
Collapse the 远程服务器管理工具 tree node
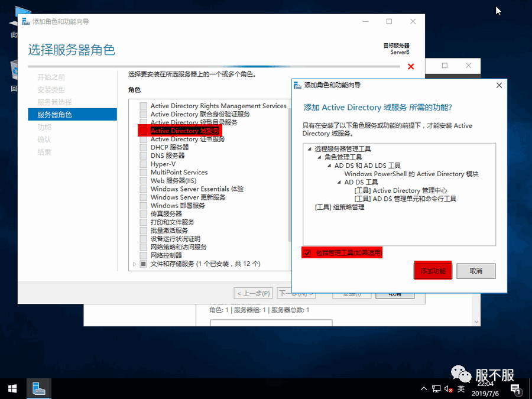[x=309, y=149]
